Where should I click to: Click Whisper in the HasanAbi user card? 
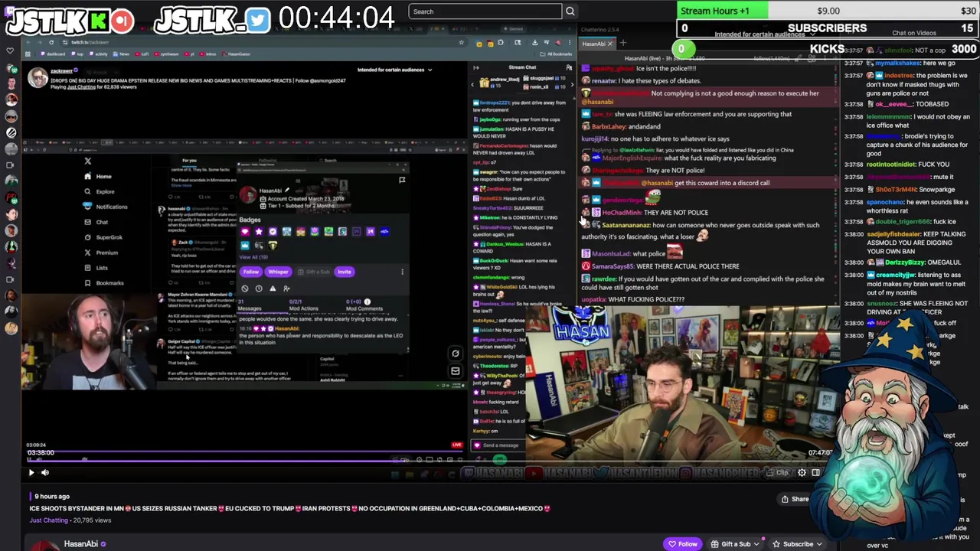(278, 272)
